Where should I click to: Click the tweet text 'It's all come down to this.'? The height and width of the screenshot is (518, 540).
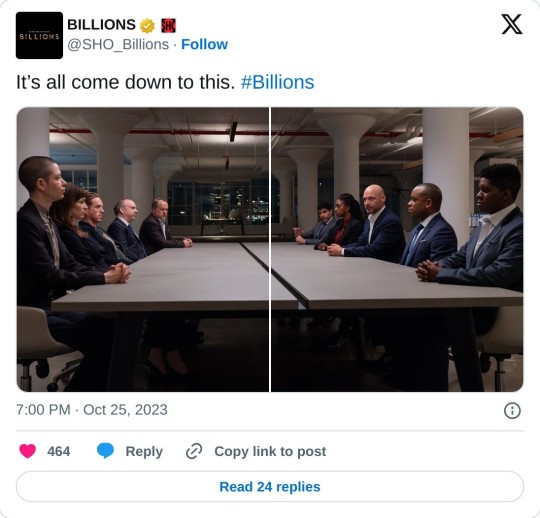[126, 82]
